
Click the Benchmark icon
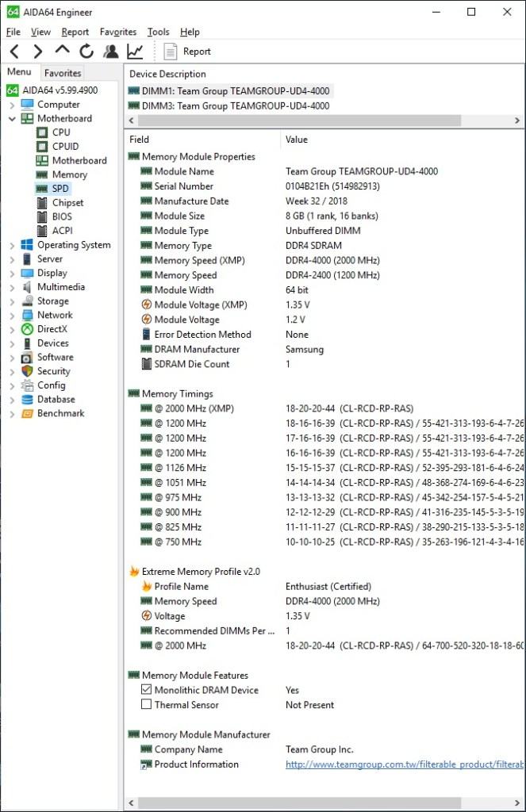pyautogui.click(x=27, y=413)
